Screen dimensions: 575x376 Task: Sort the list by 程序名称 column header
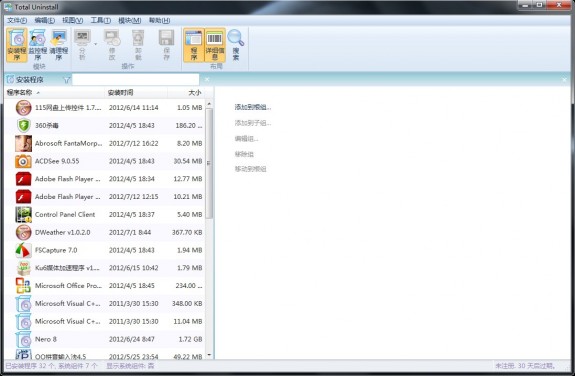pyautogui.click(x=55, y=92)
